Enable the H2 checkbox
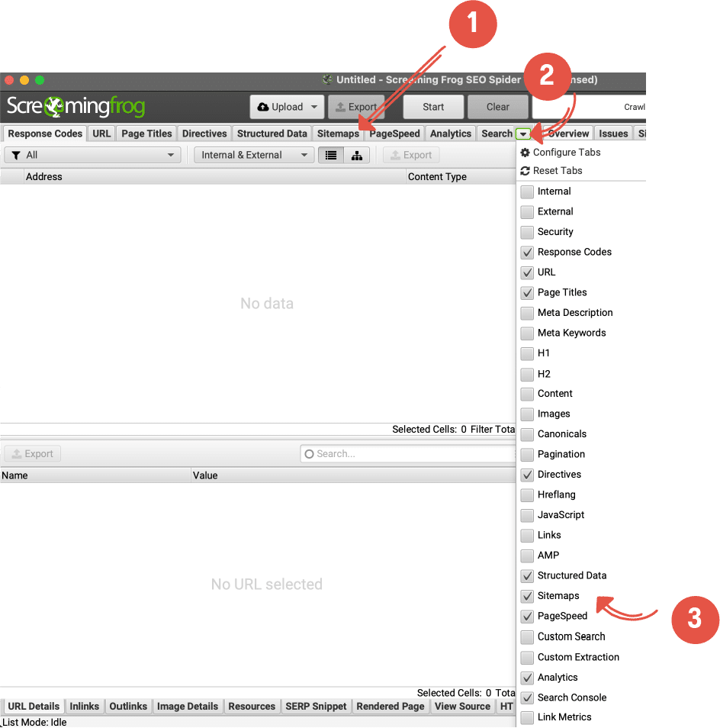Screen dimensions: 720x728 527,374
